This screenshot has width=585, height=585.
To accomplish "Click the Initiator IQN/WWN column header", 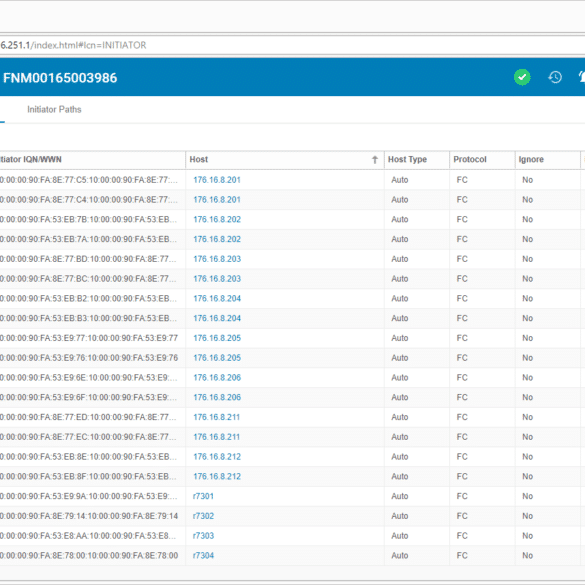I will (x=31, y=159).
